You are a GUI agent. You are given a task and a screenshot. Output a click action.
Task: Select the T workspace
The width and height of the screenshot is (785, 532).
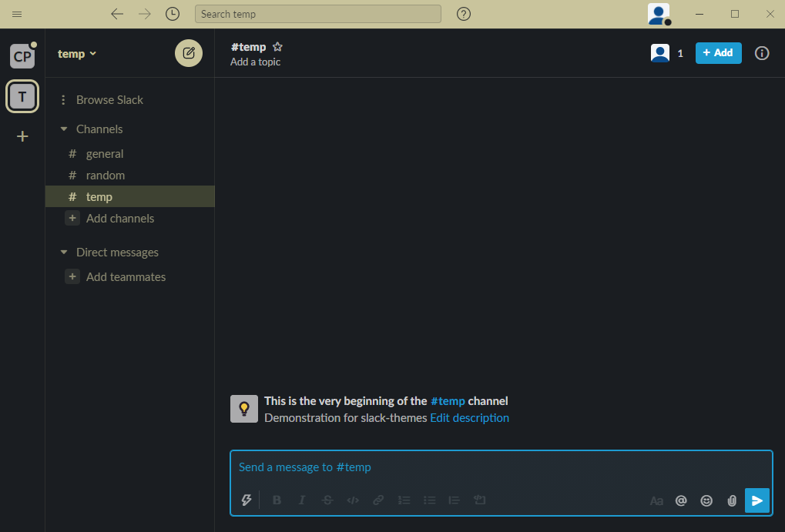22,96
